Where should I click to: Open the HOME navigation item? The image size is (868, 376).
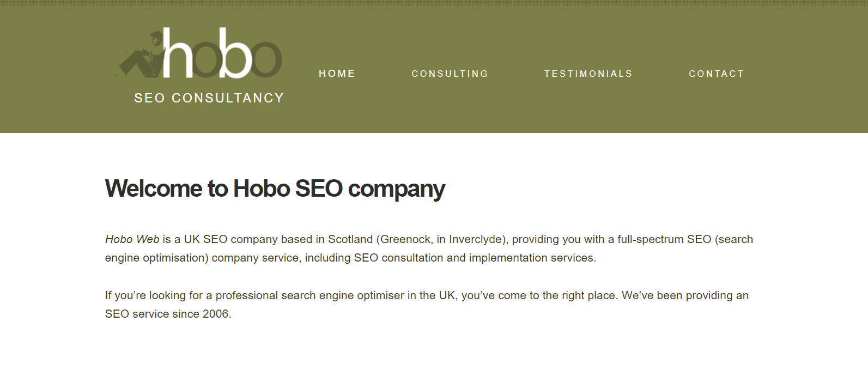coord(337,74)
